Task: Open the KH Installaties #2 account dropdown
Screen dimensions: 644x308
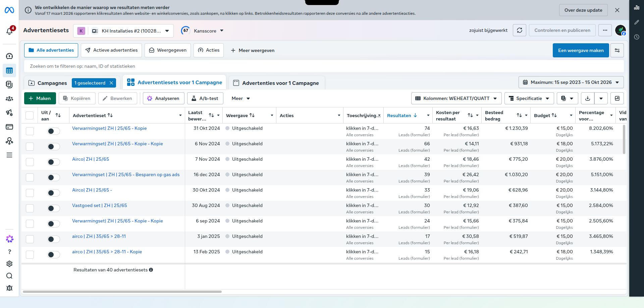Action: pos(123,31)
